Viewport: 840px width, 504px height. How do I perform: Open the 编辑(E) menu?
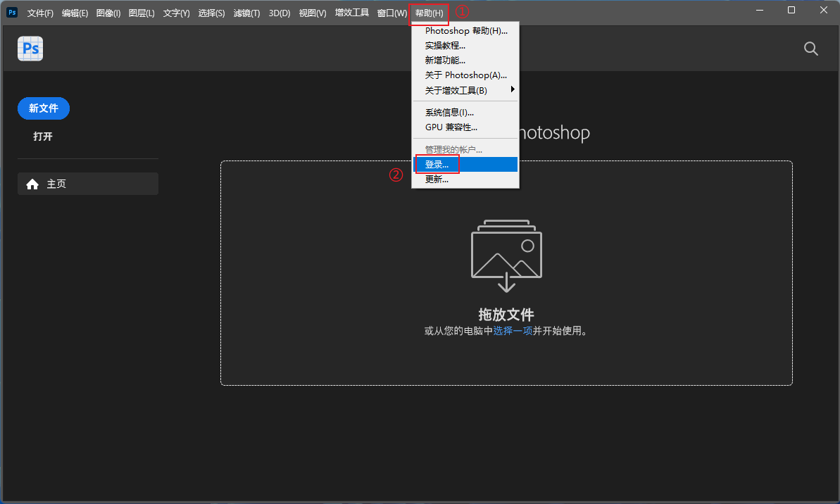[x=75, y=13]
